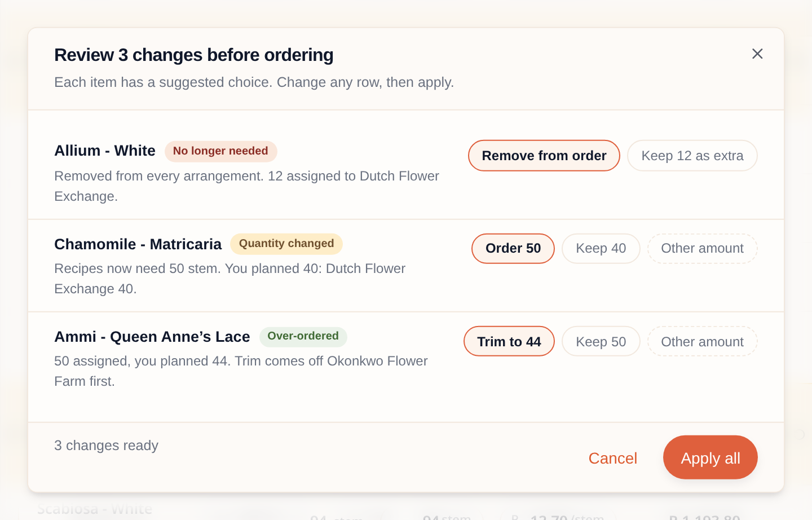Click the Allium description about Dutch Flower Exchange
This screenshot has height=520, width=812.
(246, 186)
